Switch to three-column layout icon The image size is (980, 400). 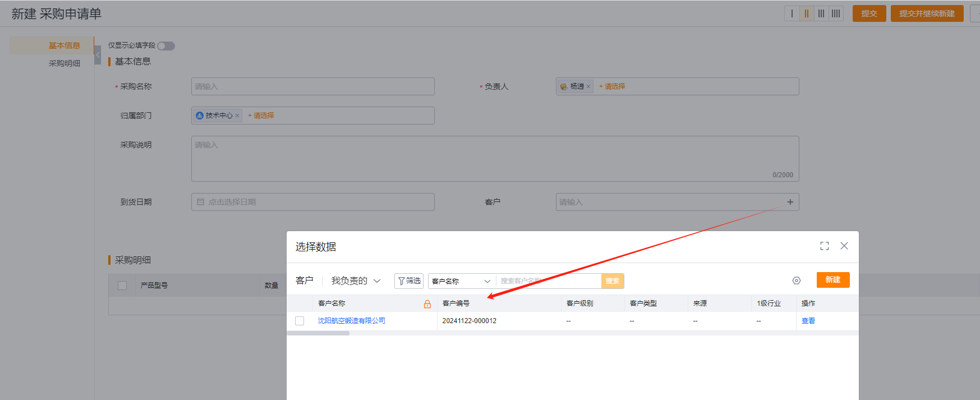(x=821, y=13)
